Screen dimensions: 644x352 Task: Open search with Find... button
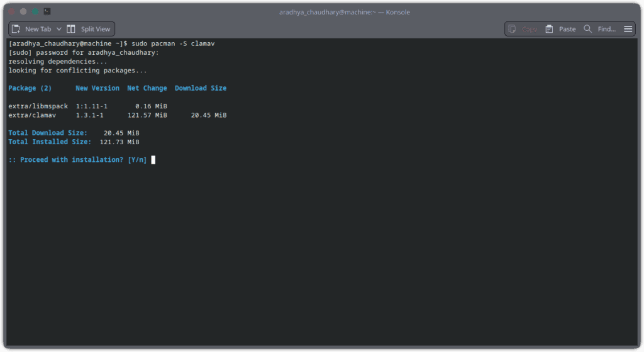point(607,29)
